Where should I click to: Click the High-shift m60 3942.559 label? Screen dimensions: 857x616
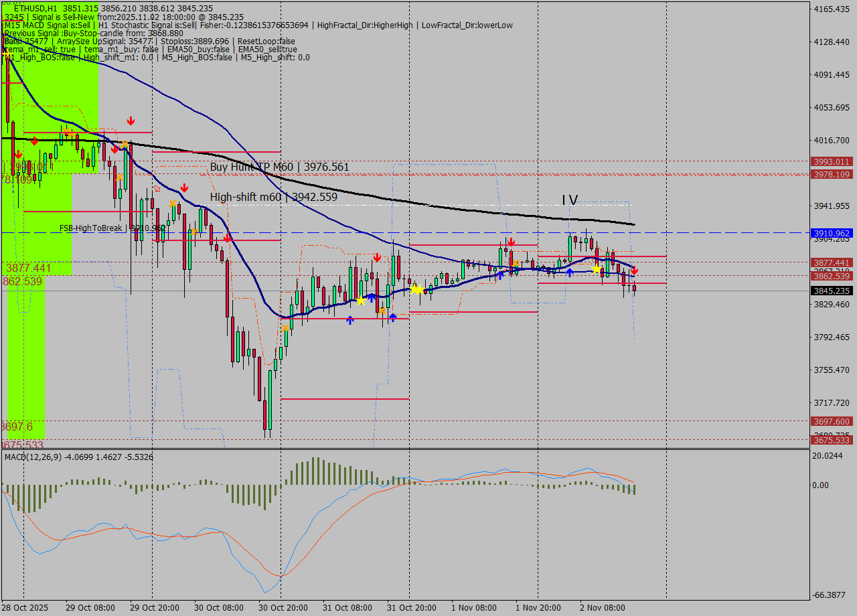click(273, 197)
